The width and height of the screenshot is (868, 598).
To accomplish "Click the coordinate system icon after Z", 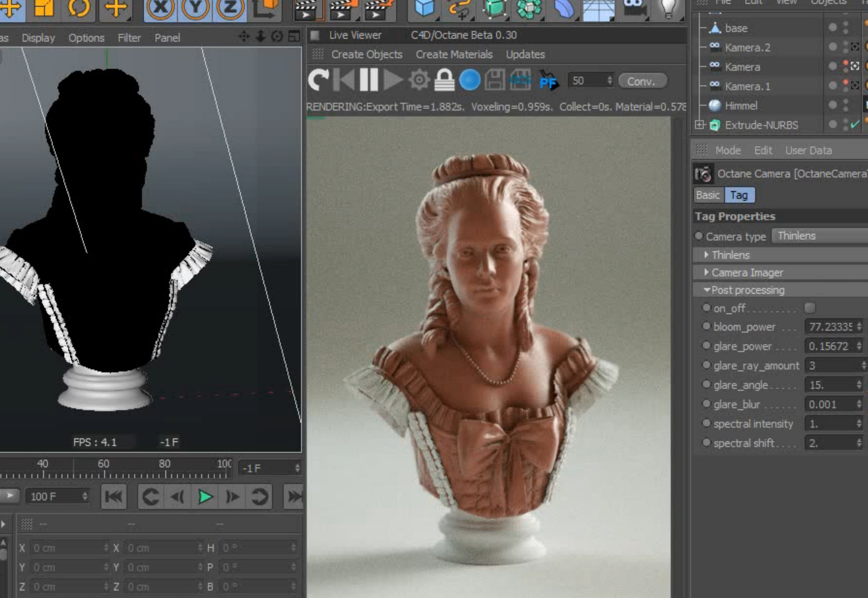I will coord(265,8).
